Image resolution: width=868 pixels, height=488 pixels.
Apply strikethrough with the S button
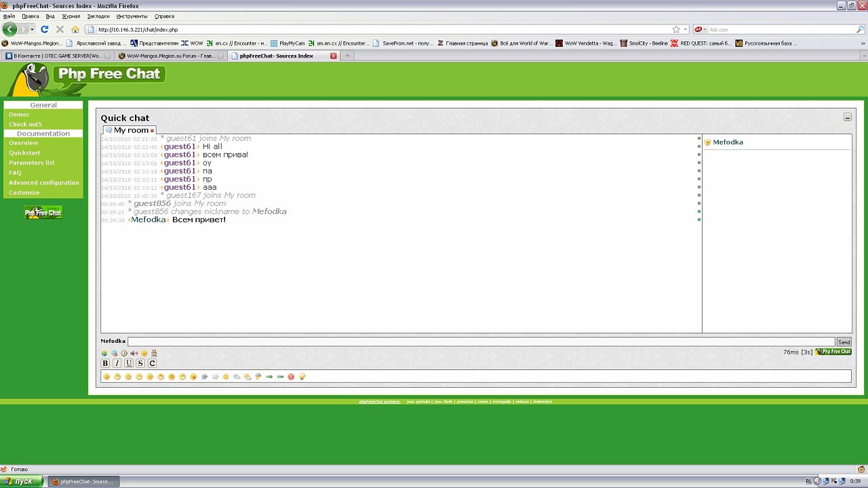140,363
